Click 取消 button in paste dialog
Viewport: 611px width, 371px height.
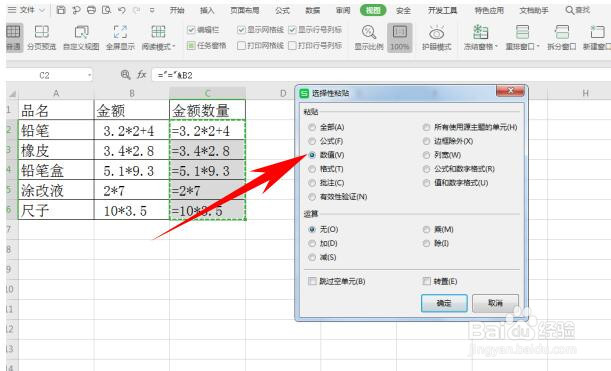495,303
